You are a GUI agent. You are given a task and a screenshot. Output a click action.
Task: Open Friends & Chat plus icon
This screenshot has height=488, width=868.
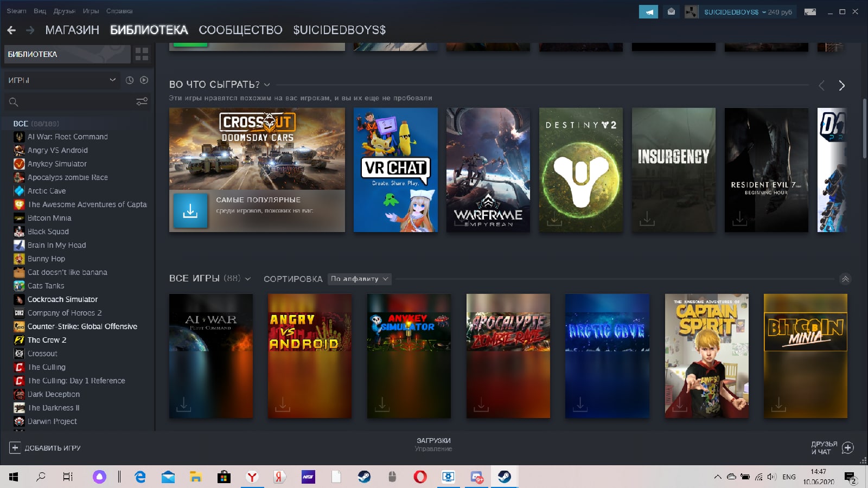coord(848,448)
